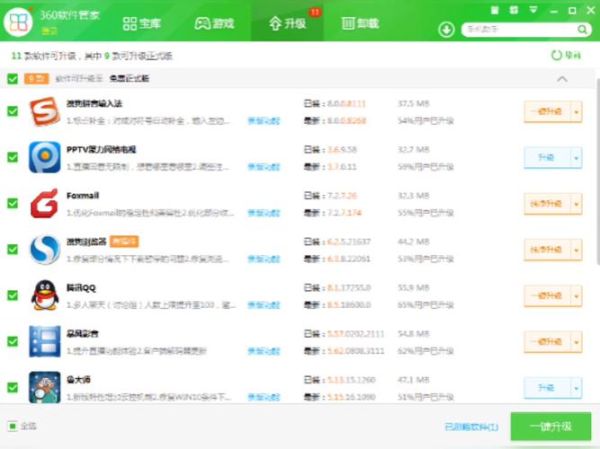This screenshot has height=449, width=600.
Task: Click the 360 Software Manager logo
Action: 18,21
